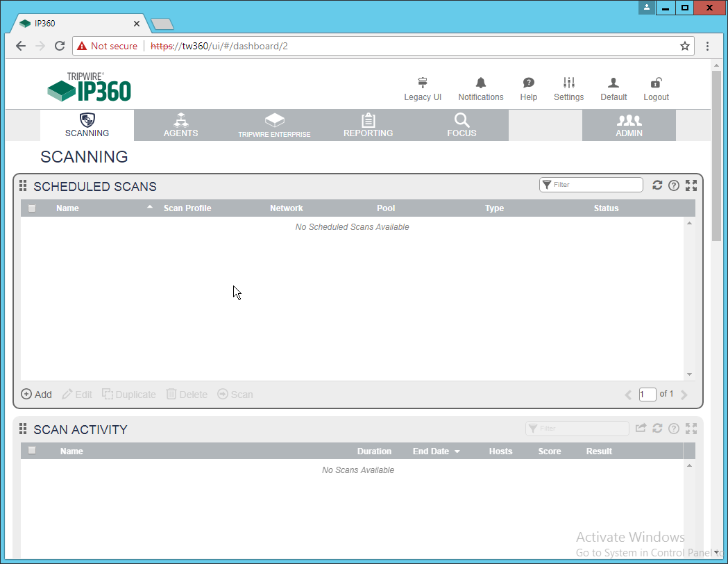Open the Focus tab
728x564 pixels.
click(x=462, y=126)
